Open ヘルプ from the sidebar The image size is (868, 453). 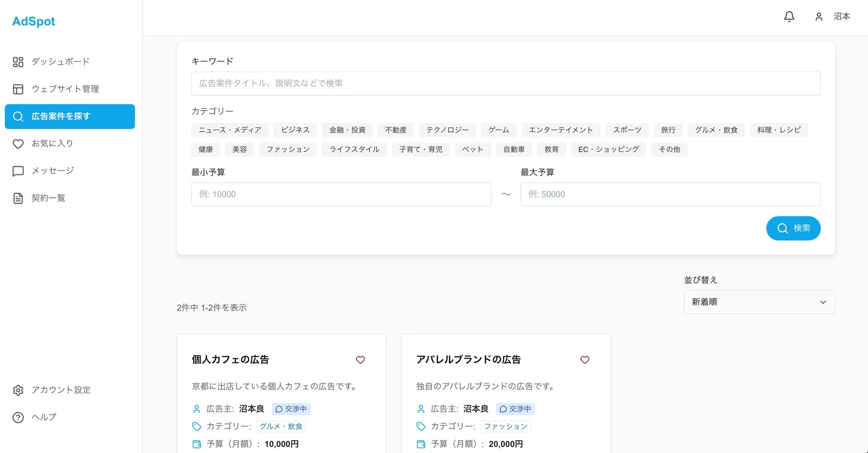click(x=44, y=417)
